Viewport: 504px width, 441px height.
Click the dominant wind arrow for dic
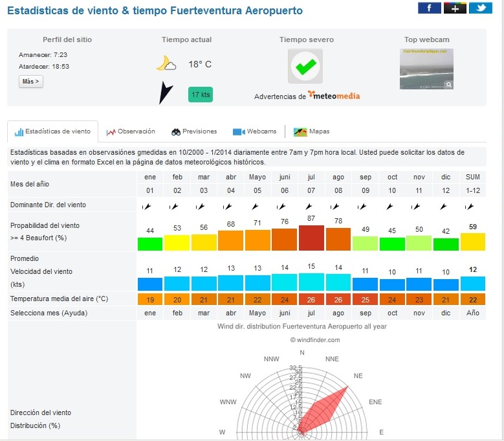coord(443,207)
